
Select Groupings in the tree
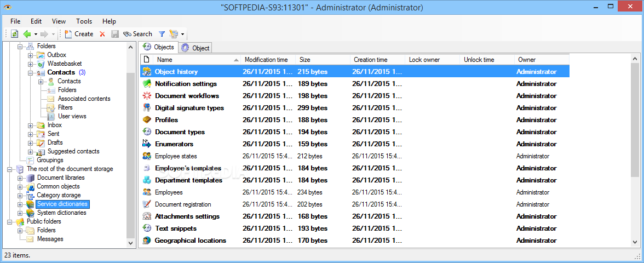(x=50, y=160)
